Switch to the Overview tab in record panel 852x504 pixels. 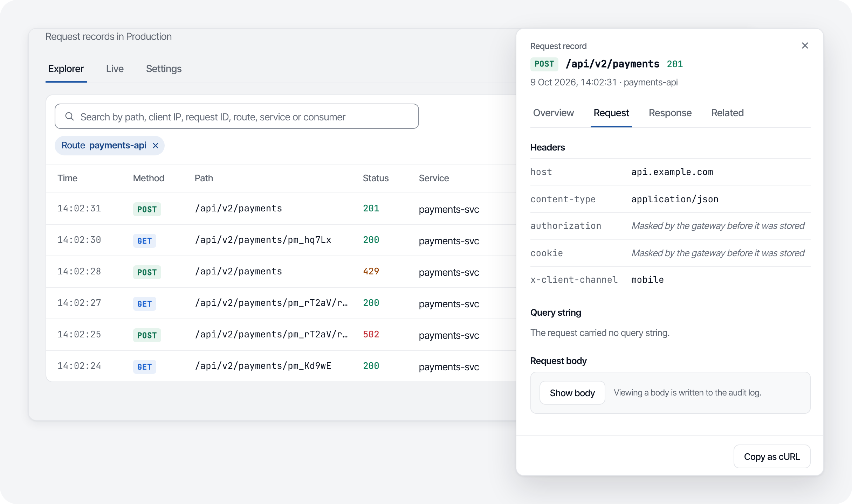[553, 113]
